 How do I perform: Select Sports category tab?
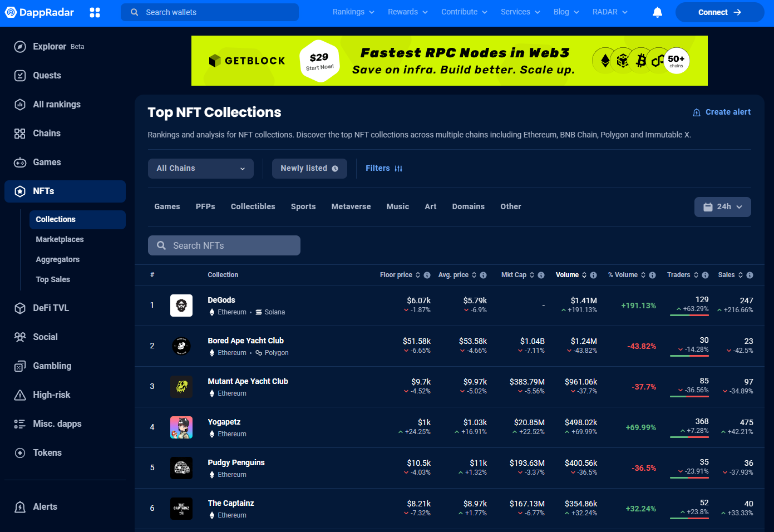tap(303, 206)
